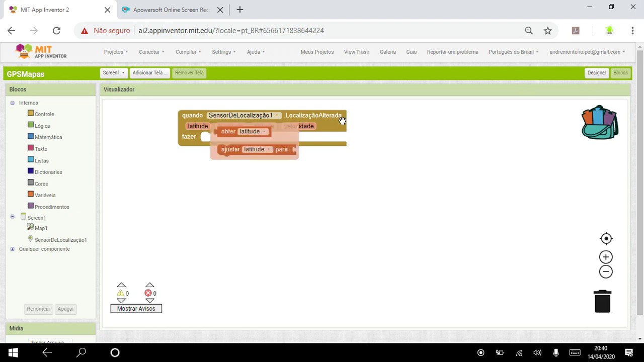The width and height of the screenshot is (644, 362).
Task: Zoom in with the plus icon
Action: (x=606, y=257)
